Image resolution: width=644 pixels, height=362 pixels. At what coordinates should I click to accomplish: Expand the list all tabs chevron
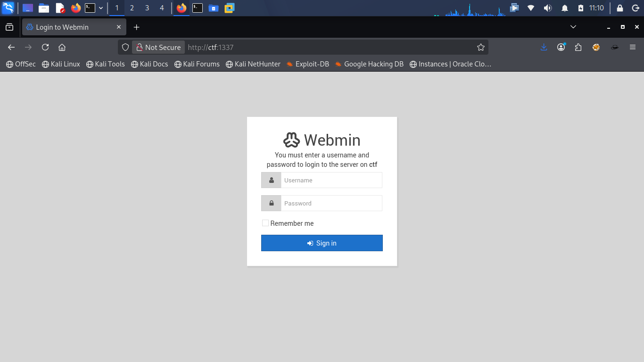click(573, 27)
